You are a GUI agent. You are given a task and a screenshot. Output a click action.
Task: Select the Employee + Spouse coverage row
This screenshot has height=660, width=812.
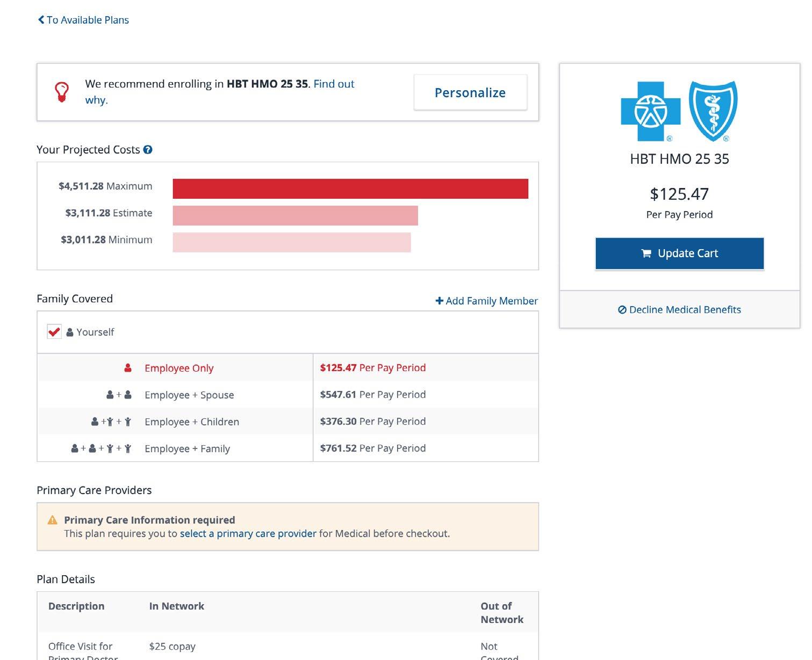click(x=288, y=395)
